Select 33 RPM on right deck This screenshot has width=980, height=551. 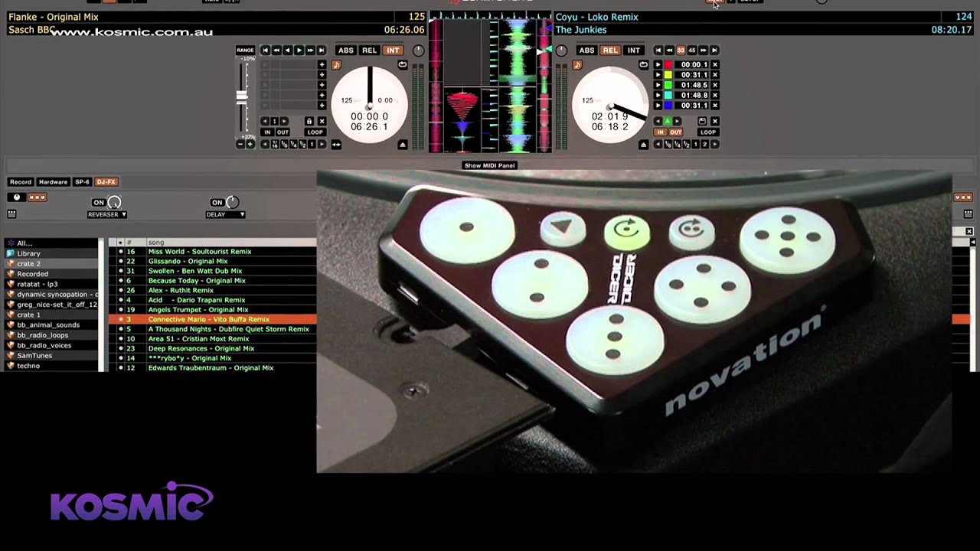(x=681, y=51)
